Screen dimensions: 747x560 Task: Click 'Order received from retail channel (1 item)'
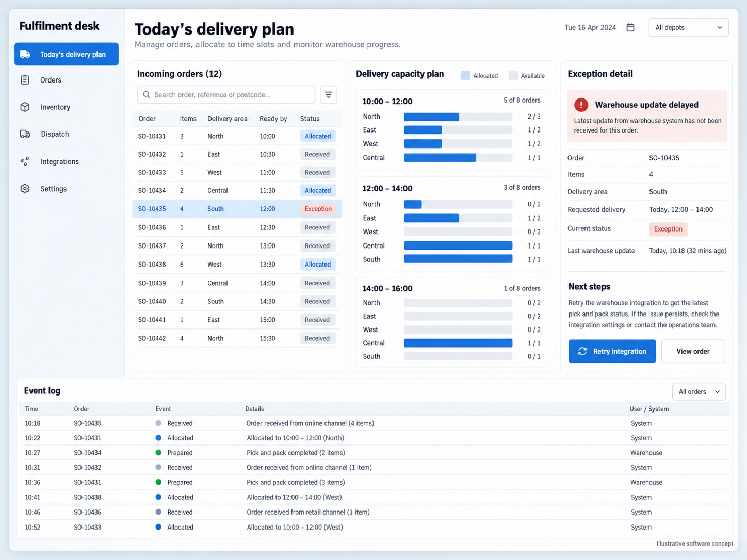tap(308, 513)
